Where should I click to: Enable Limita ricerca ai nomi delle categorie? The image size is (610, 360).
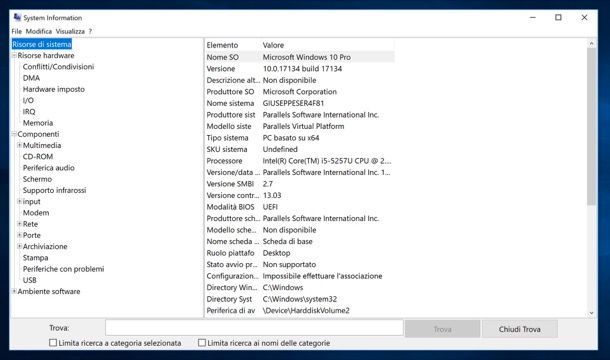(x=202, y=343)
